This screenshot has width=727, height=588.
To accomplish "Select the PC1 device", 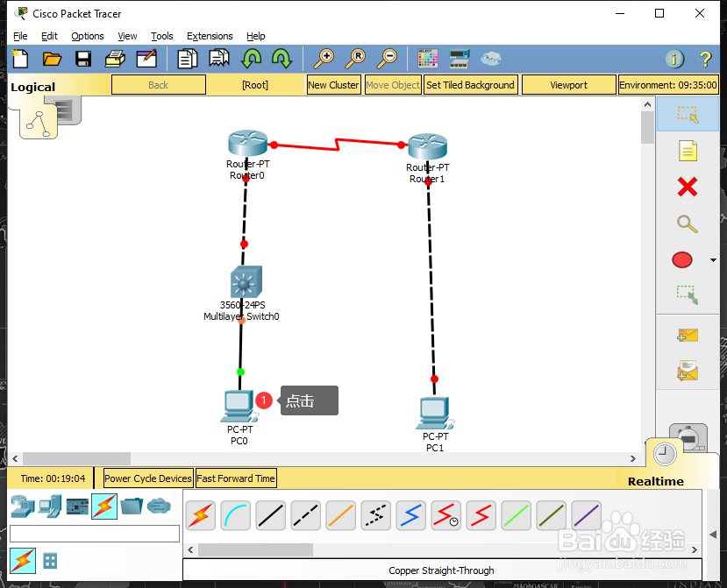I will tap(435, 414).
